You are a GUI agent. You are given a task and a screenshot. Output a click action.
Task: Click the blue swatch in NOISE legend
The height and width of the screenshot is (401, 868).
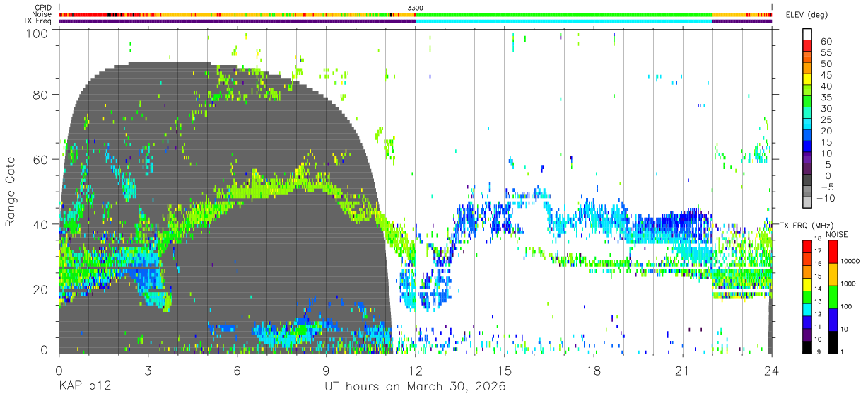(833, 319)
